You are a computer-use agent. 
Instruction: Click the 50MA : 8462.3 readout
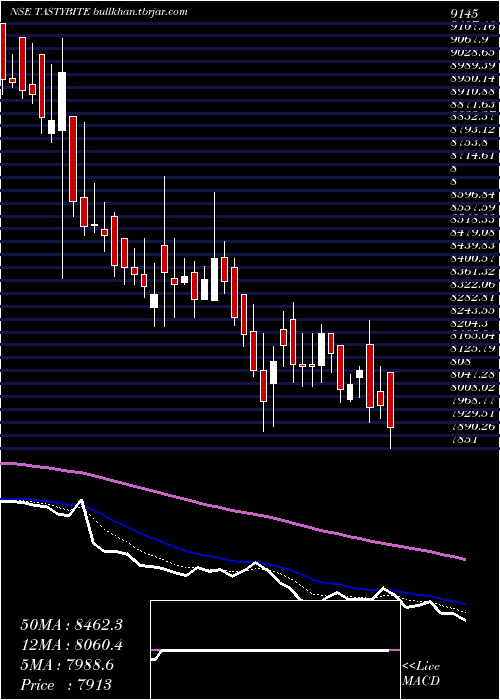point(71,625)
